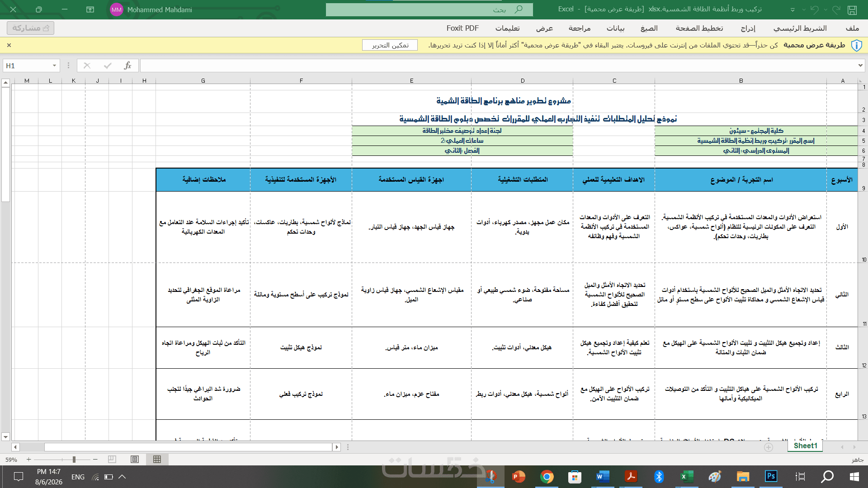Click the formula bar Enter checkmark
The image size is (868, 488).
[x=108, y=66]
